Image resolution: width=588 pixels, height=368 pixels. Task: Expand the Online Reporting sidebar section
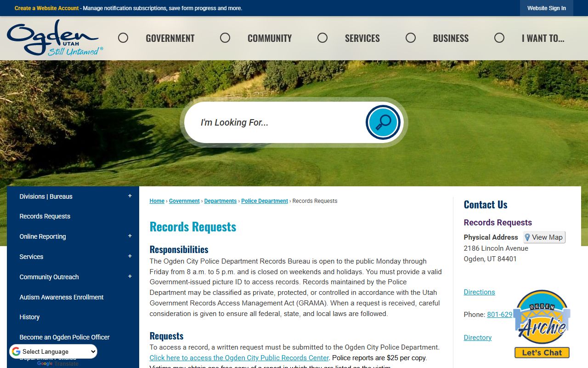(x=130, y=236)
